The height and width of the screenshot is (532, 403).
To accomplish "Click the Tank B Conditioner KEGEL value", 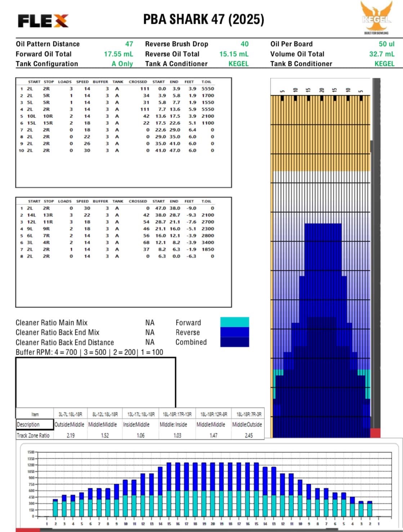I will coord(384,64).
